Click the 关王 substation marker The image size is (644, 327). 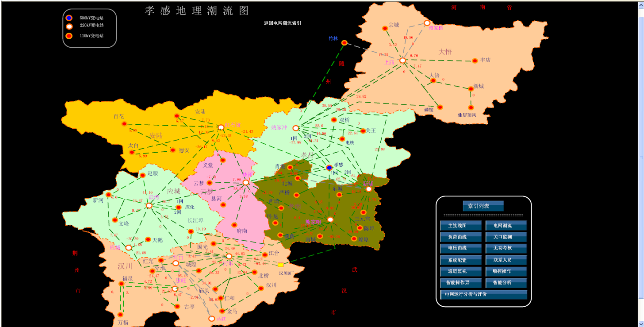363,131
